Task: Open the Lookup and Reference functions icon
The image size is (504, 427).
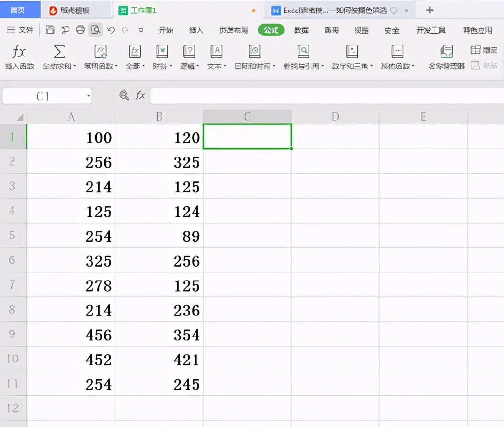Action: point(303,52)
